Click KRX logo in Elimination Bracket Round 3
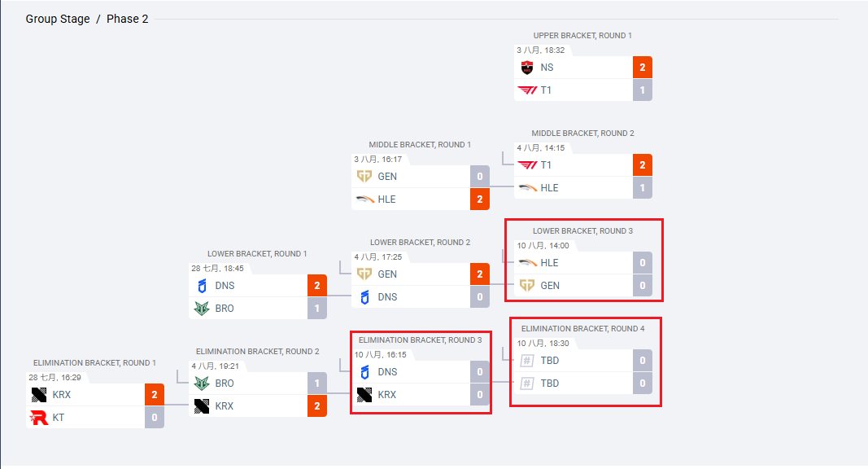868x469 pixels. 364,395
